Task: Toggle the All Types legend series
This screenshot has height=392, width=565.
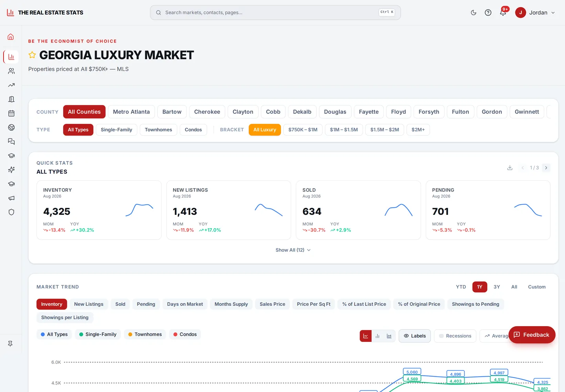Action: point(54,334)
